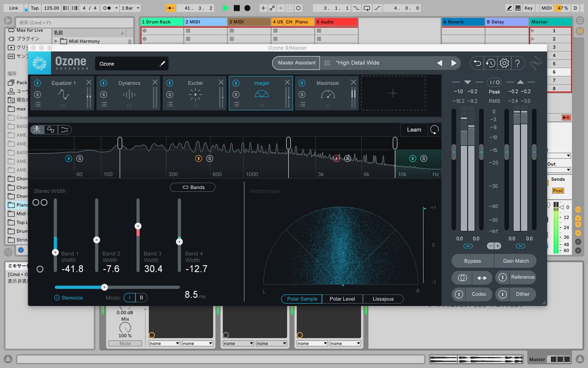Click the pencil icon beside the Ozone name

(162, 63)
